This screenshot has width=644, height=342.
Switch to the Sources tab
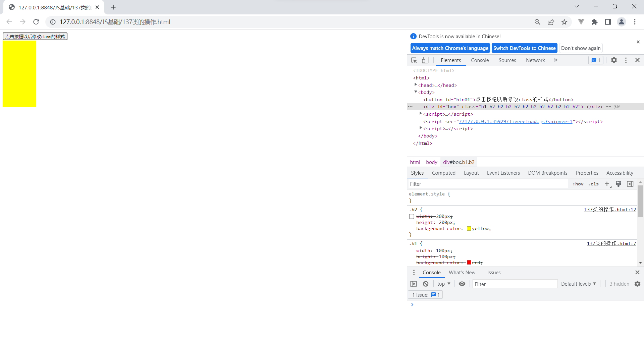point(507,60)
